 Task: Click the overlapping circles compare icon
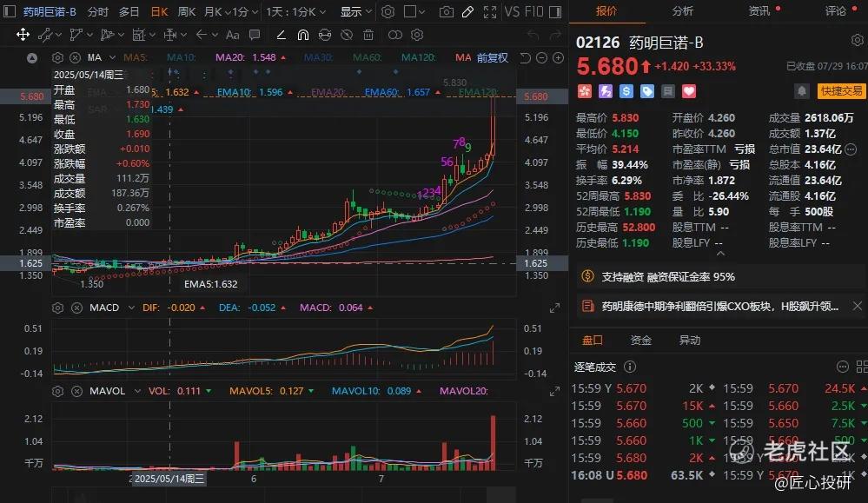[x=394, y=35]
